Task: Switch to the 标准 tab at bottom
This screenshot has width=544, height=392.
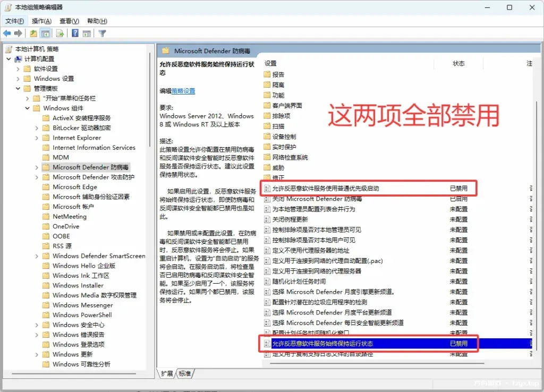Action: 184,373
